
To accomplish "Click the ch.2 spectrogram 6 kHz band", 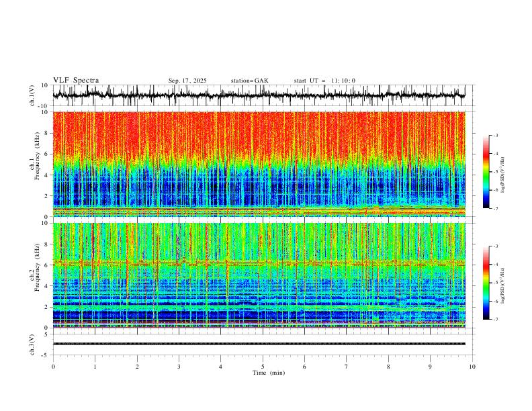I will (x=259, y=263).
